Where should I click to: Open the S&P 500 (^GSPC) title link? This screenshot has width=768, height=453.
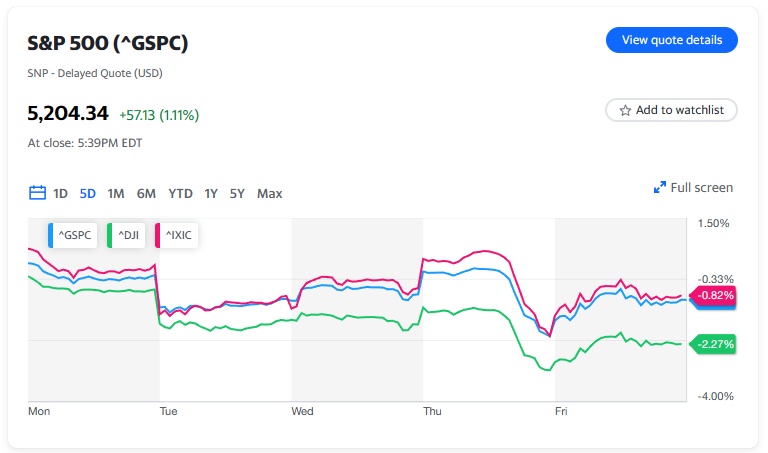coord(108,43)
